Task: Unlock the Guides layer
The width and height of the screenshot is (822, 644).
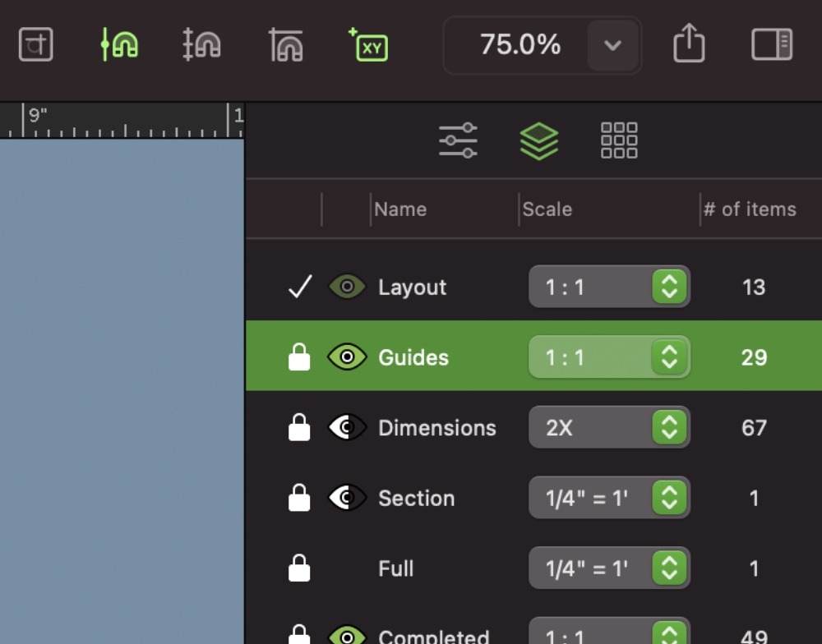Action: (298, 356)
